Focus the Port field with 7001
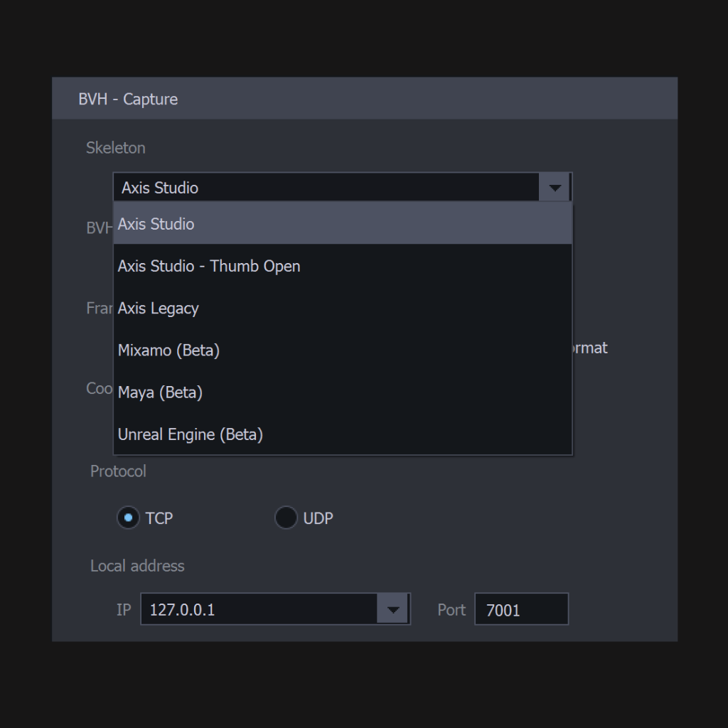Viewport: 728px width, 728px height. click(x=521, y=609)
